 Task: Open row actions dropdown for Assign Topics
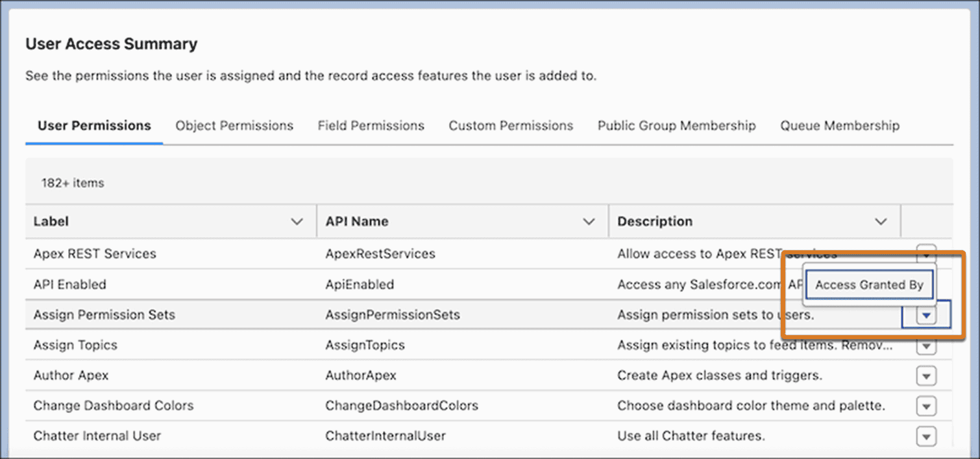point(926,346)
